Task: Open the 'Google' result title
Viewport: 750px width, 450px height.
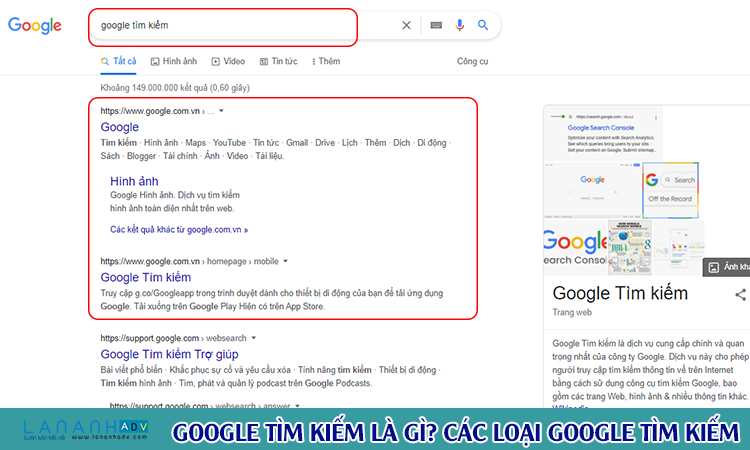Action: pyautogui.click(x=120, y=127)
